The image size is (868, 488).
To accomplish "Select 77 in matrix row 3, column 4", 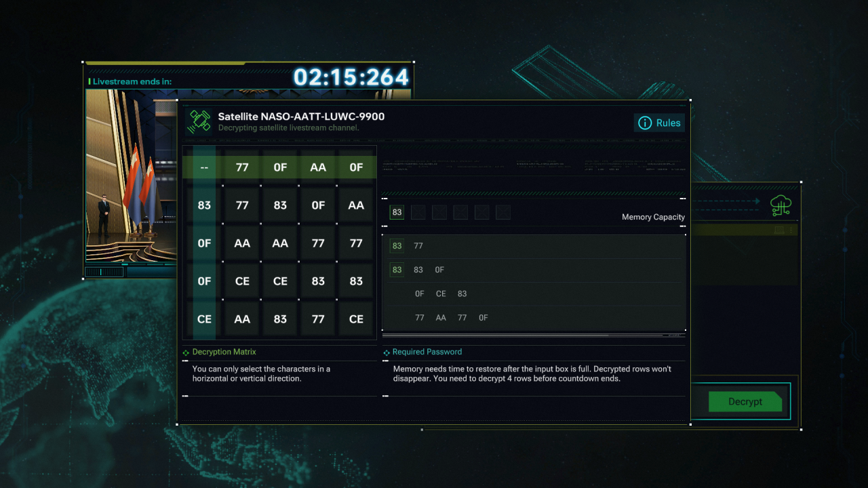I will coord(318,243).
